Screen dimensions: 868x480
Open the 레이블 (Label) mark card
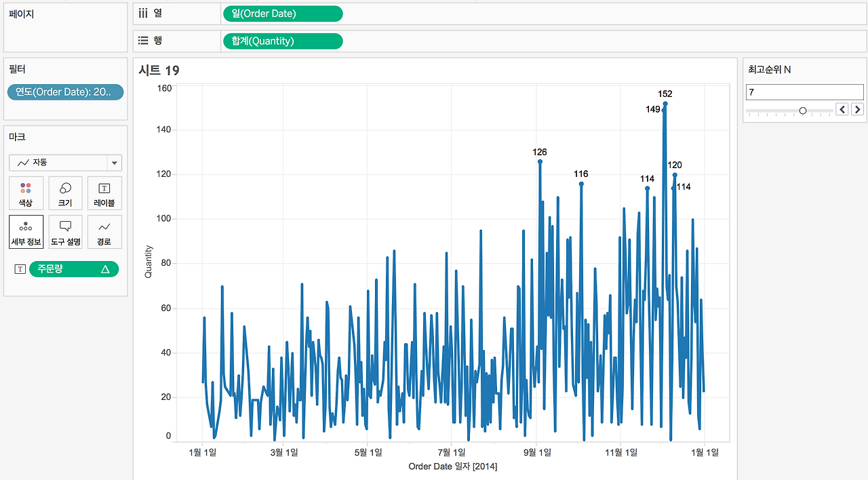point(104,193)
